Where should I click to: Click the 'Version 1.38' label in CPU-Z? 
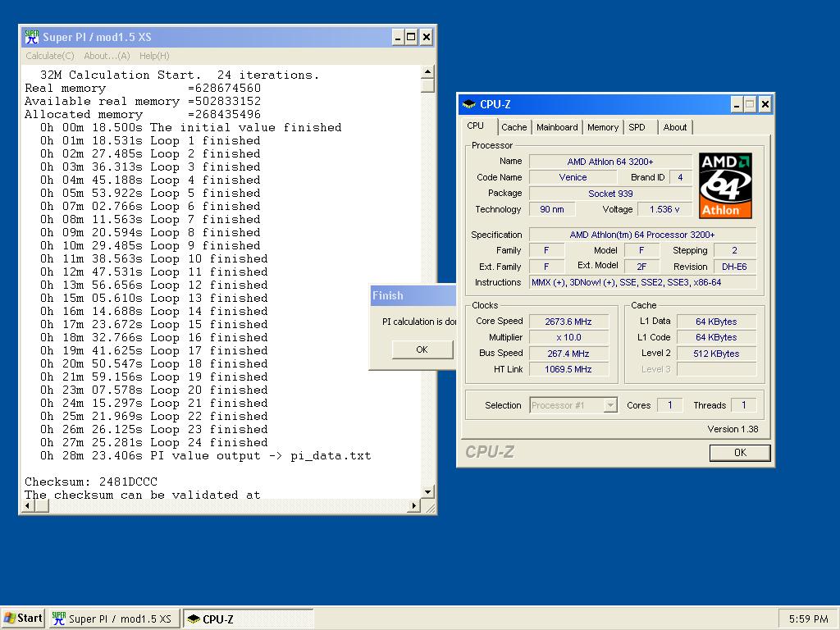[733, 429]
